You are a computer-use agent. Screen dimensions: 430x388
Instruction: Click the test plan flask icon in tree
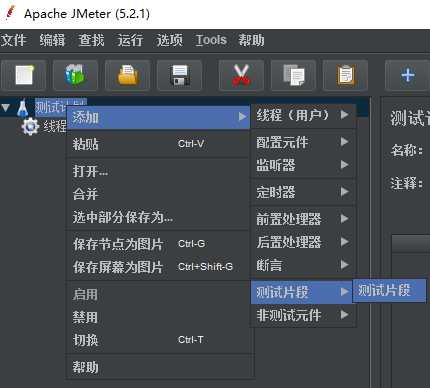coord(22,108)
